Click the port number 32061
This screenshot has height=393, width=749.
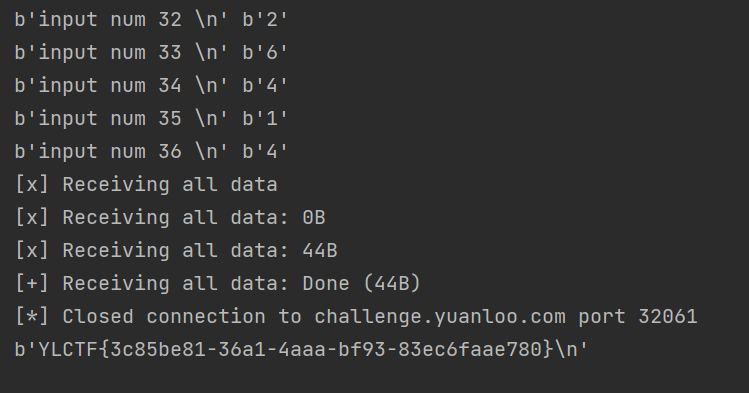667,317
